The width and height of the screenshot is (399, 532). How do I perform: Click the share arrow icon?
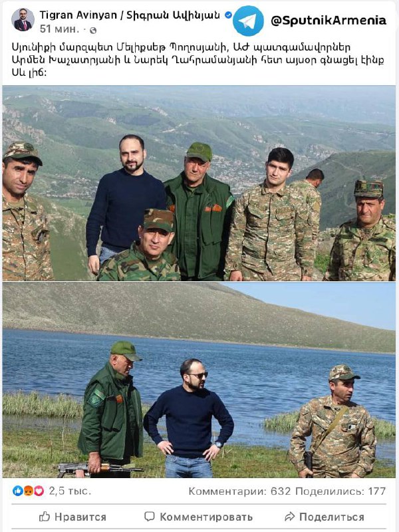tap(290, 517)
